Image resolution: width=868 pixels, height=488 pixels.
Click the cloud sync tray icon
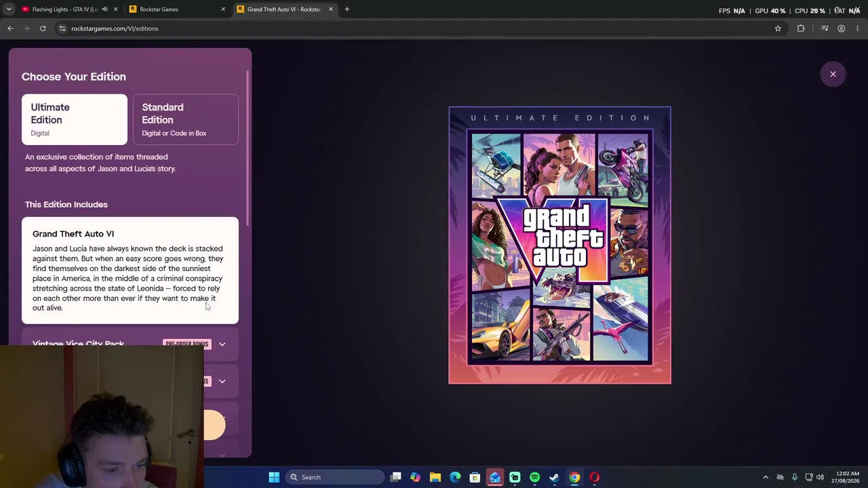tap(780, 477)
